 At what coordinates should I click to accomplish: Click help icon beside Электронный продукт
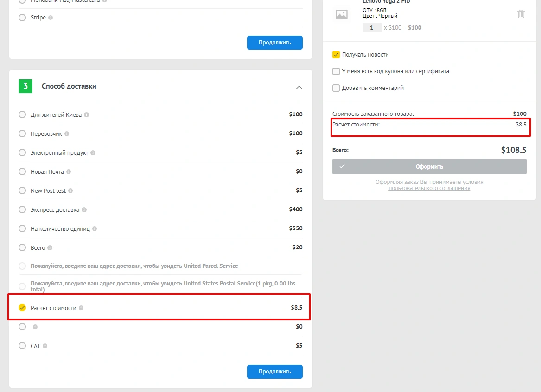93,152
